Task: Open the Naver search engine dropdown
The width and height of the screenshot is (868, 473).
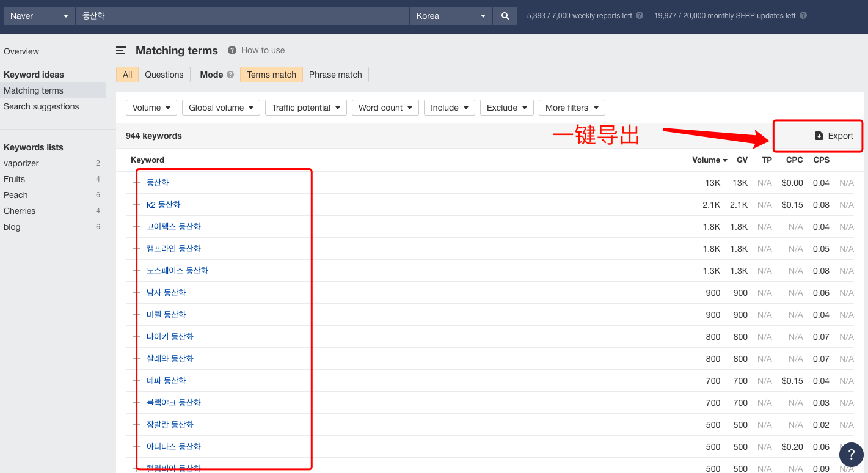Action: coord(39,16)
